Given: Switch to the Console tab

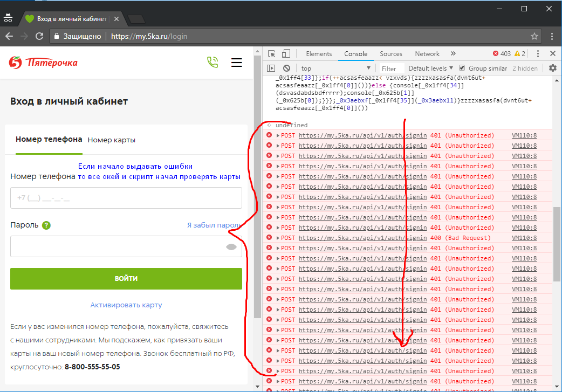Looking at the screenshot, I should (x=355, y=54).
